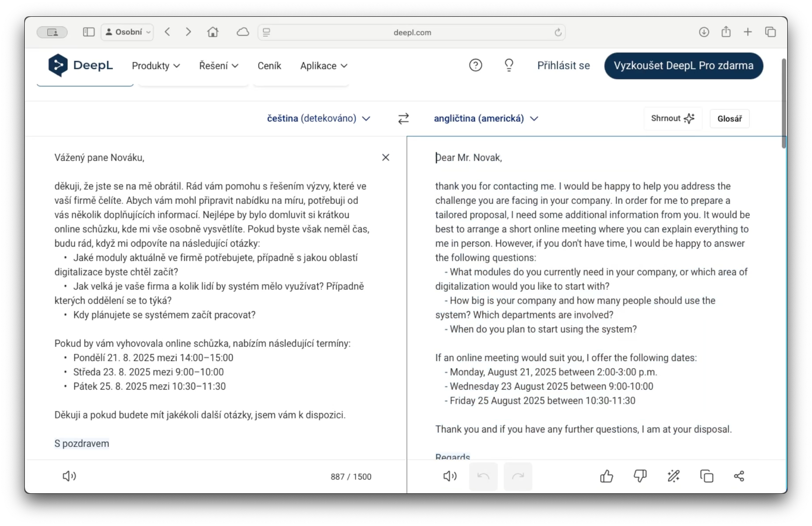Open target language angličtina dropdown

tap(486, 118)
